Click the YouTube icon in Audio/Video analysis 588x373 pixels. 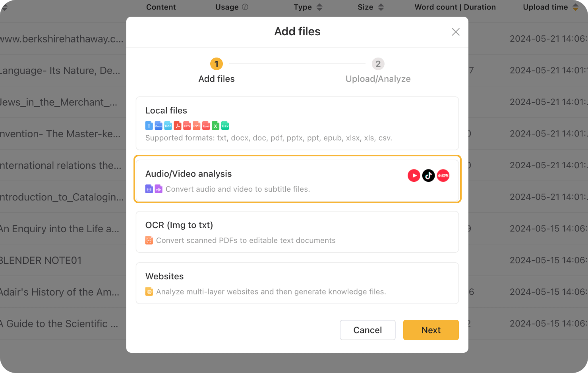pyautogui.click(x=414, y=175)
